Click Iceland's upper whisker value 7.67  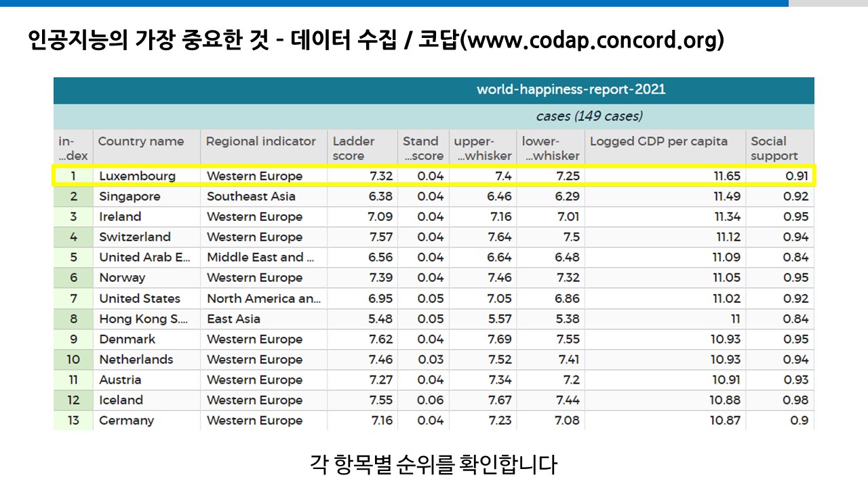click(483, 401)
